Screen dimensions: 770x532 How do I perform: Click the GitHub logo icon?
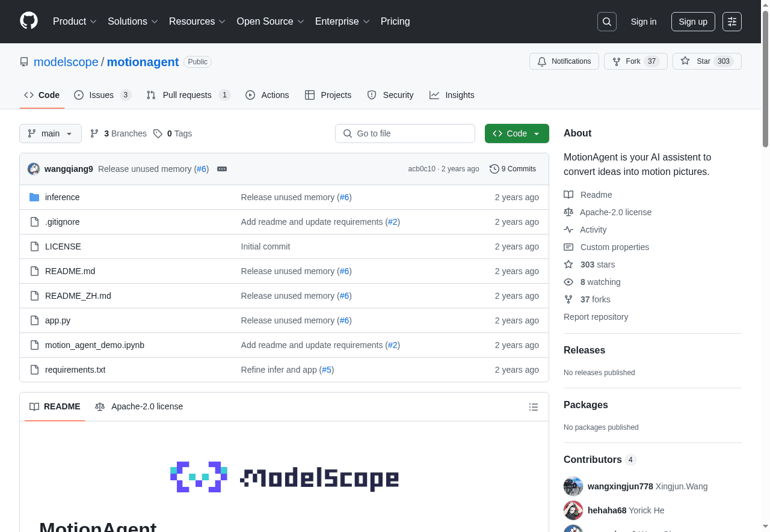pyautogui.click(x=29, y=21)
